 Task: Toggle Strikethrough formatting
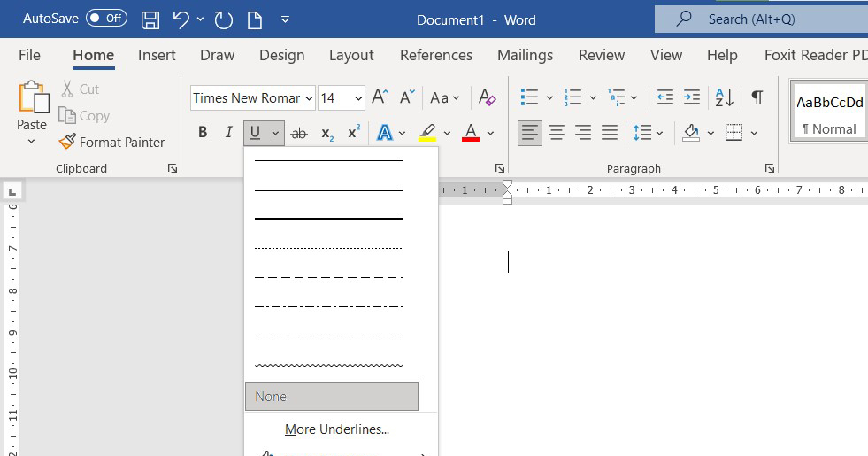pos(299,133)
